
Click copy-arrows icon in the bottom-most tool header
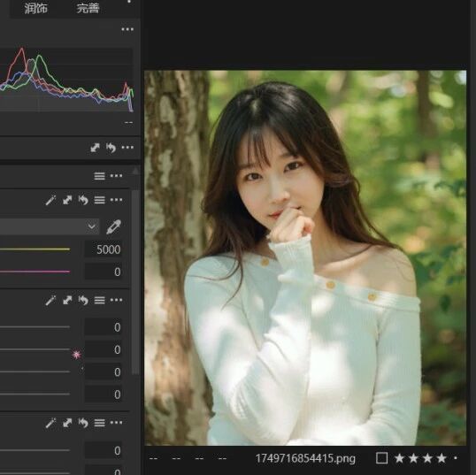[67, 423]
